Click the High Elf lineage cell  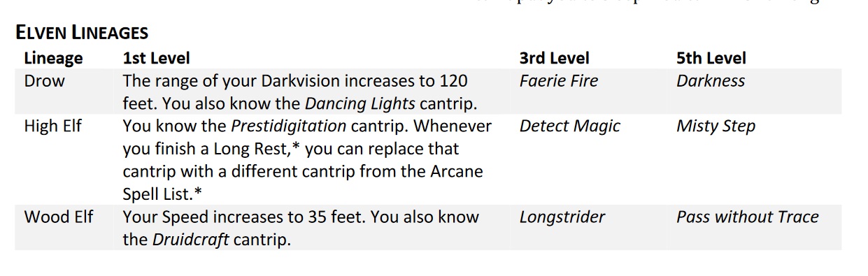[52, 126]
